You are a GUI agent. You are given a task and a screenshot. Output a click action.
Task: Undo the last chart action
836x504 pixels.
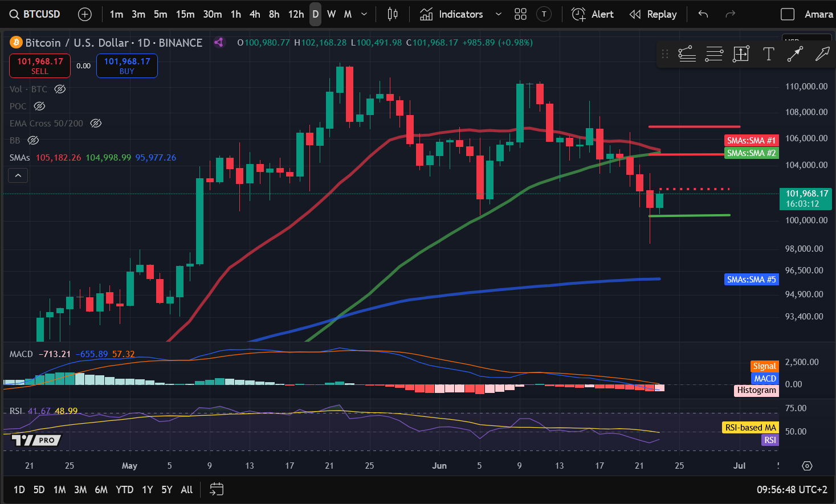(703, 14)
